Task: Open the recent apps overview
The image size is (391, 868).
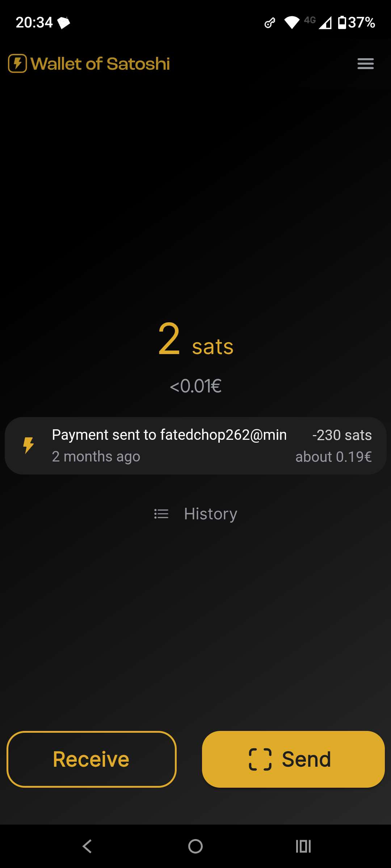Action: [x=303, y=846]
